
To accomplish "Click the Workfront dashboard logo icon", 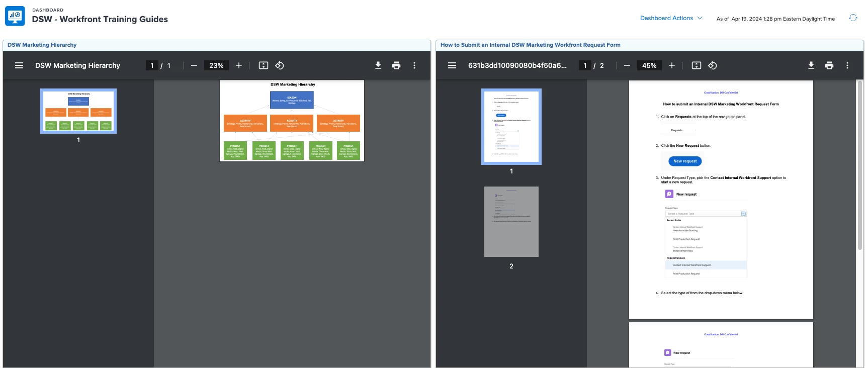I will click(x=15, y=16).
